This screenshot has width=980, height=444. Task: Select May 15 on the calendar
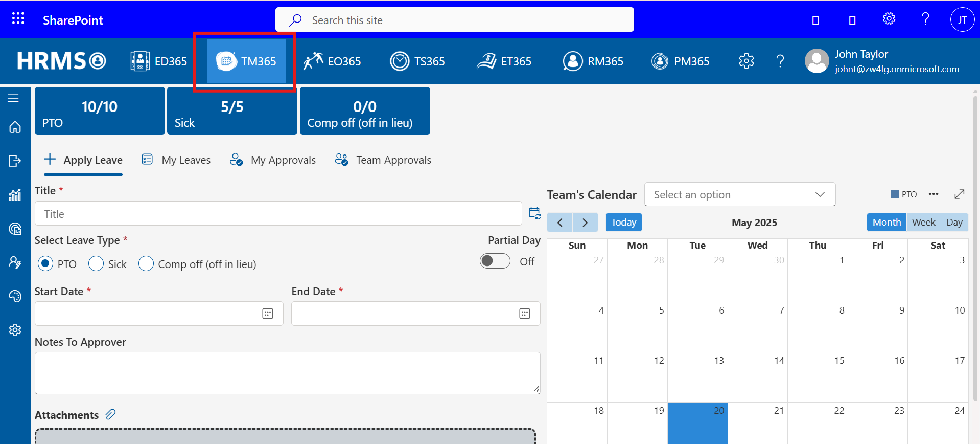[x=818, y=377]
